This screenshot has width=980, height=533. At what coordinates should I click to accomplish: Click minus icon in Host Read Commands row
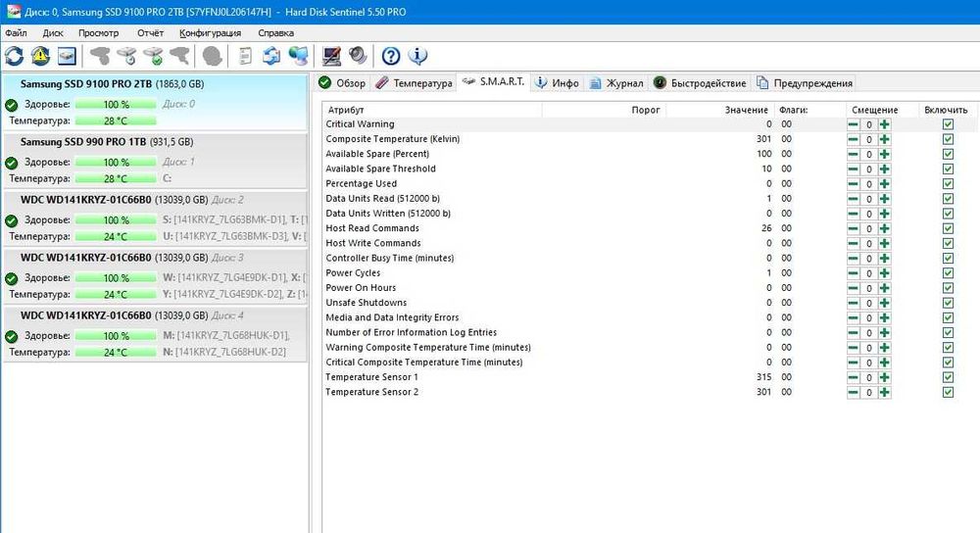click(x=854, y=228)
